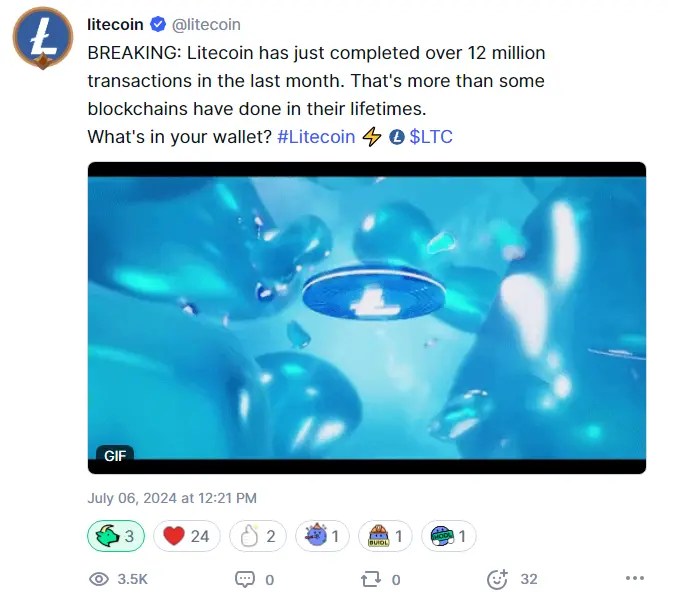This screenshot has height=599, width=675.
Task: Click the July 06, 2024 timestamp
Action: [172, 498]
